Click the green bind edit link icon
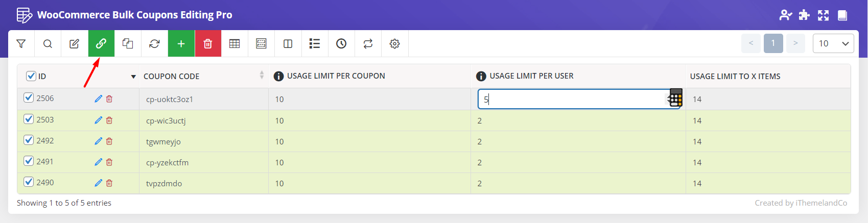Image resolution: width=868 pixels, height=223 pixels. [x=101, y=44]
